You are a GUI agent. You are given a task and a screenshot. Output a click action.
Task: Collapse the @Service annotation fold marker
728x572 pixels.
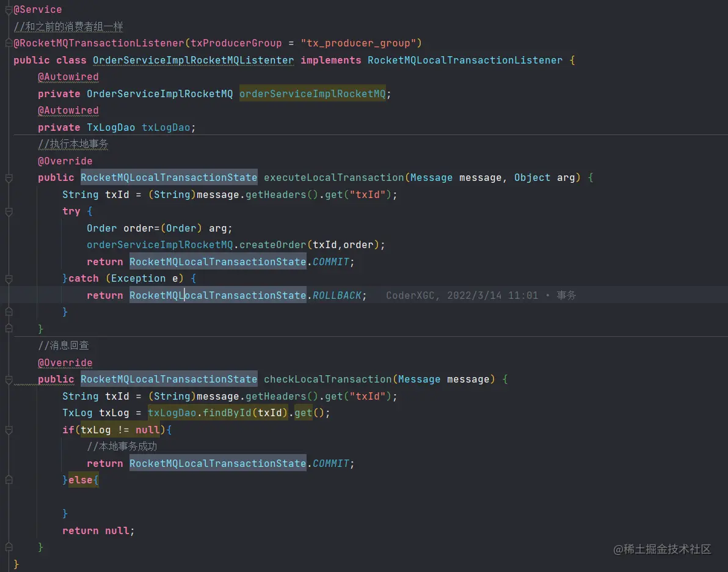point(9,10)
